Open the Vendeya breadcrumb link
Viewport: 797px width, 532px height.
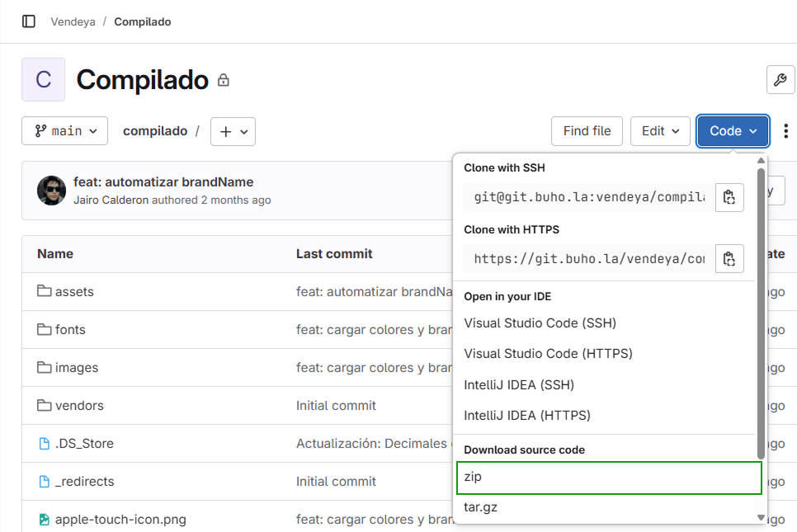(72, 21)
